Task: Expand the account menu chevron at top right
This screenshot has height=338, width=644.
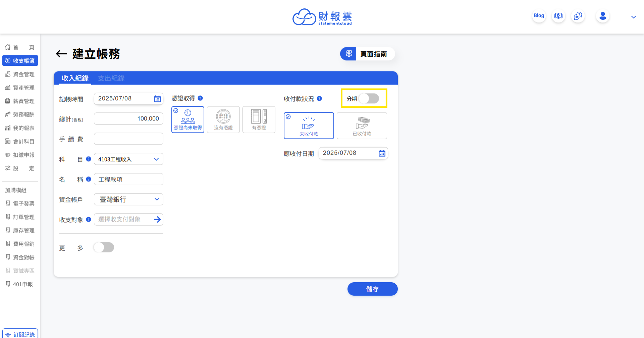Action: 633,17
